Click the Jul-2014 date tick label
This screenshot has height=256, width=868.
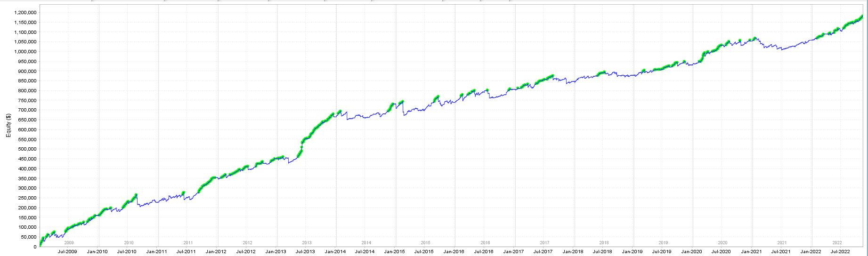[x=365, y=252]
